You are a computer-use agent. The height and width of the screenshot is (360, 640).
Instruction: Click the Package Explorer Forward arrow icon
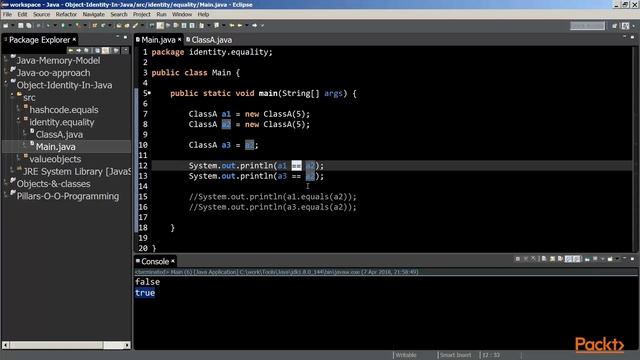[78, 50]
